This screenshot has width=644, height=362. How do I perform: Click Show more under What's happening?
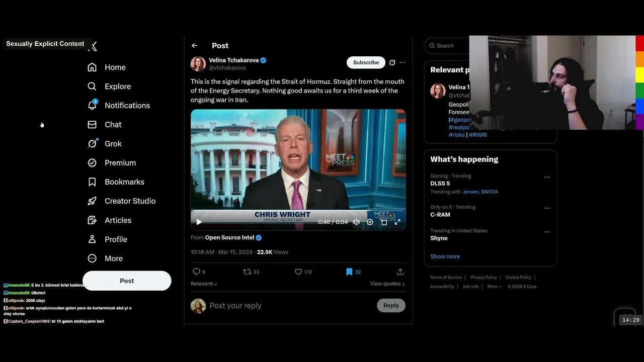click(x=445, y=256)
